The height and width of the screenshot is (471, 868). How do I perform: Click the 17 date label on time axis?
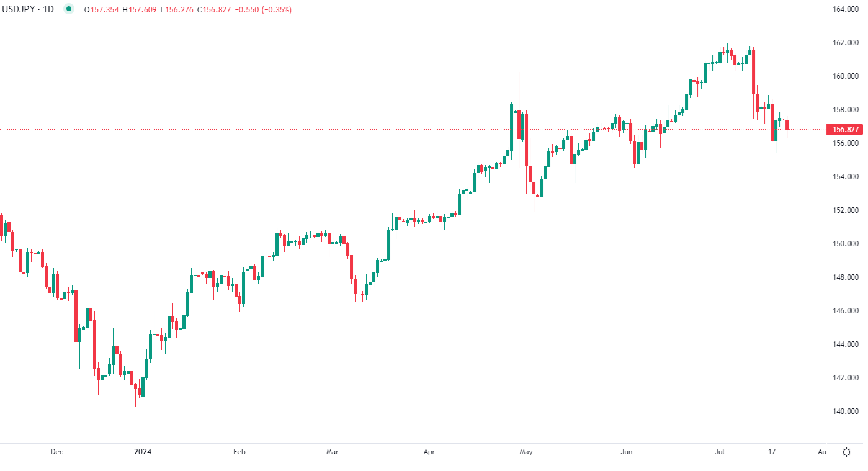[771, 452]
